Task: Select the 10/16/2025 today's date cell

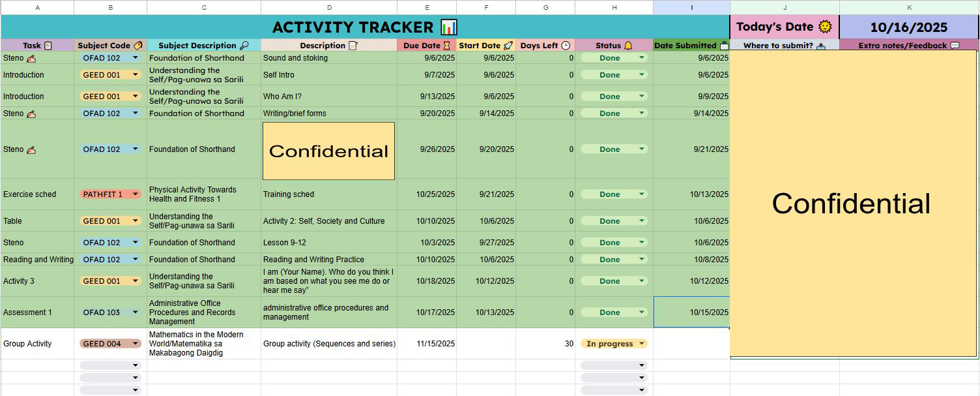Action: [908, 27]
